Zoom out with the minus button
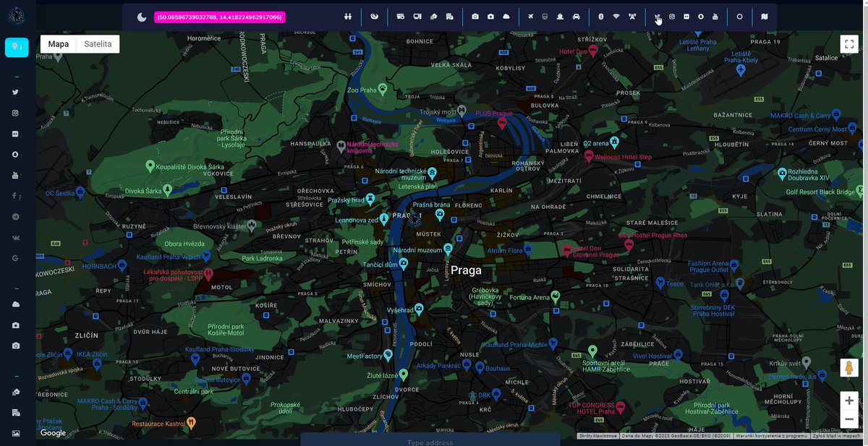 coord(849,419)
